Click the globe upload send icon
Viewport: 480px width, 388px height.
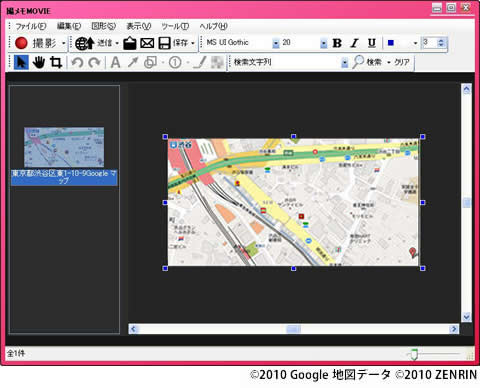85,43
